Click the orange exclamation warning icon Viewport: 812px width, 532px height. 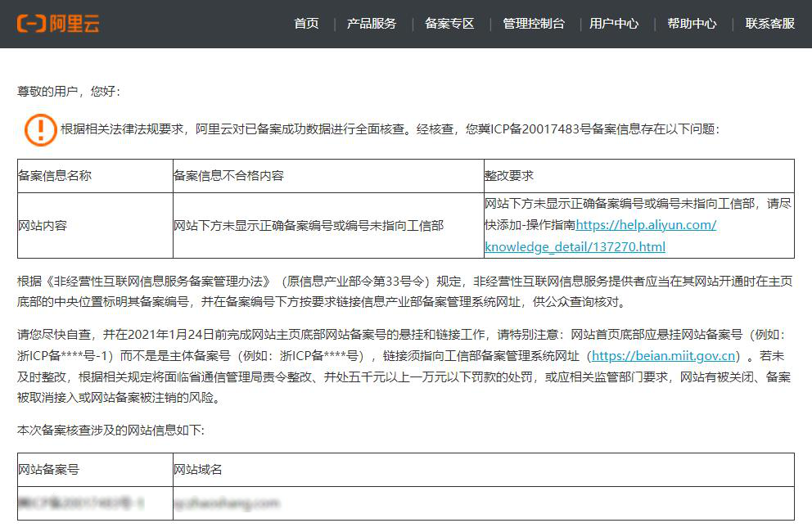tap(40, 129)
